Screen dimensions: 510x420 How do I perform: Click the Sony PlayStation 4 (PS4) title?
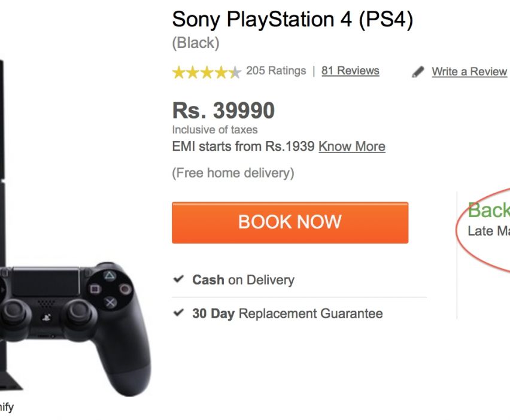(292, 20)
